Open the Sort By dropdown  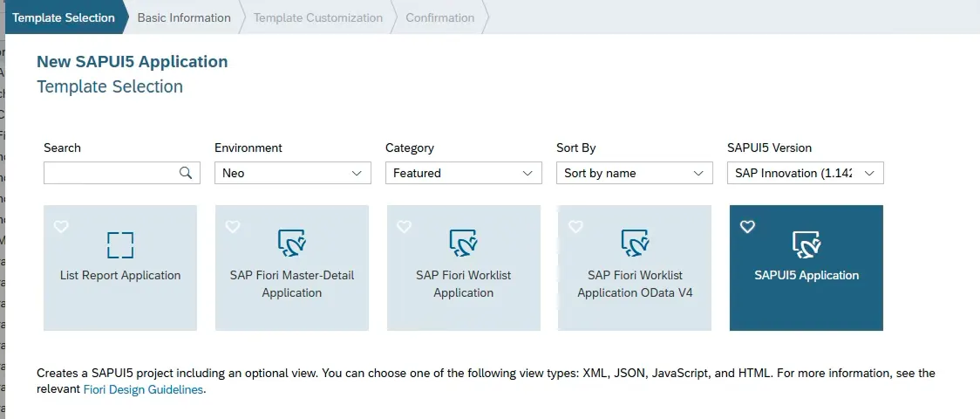[635, 173]
